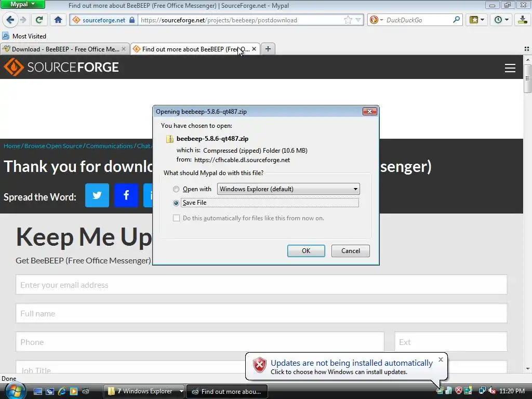Click the Home breadcrumb link
The height and width of the screenshot is (399, 532).
tap(12, 146)
